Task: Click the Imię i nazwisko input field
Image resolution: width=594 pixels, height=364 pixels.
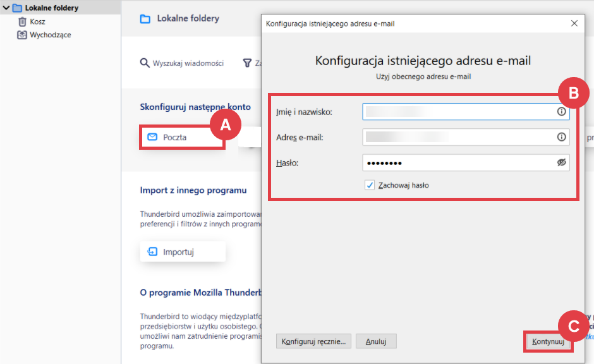Action: pyautogui.click(x=458, y=112)
